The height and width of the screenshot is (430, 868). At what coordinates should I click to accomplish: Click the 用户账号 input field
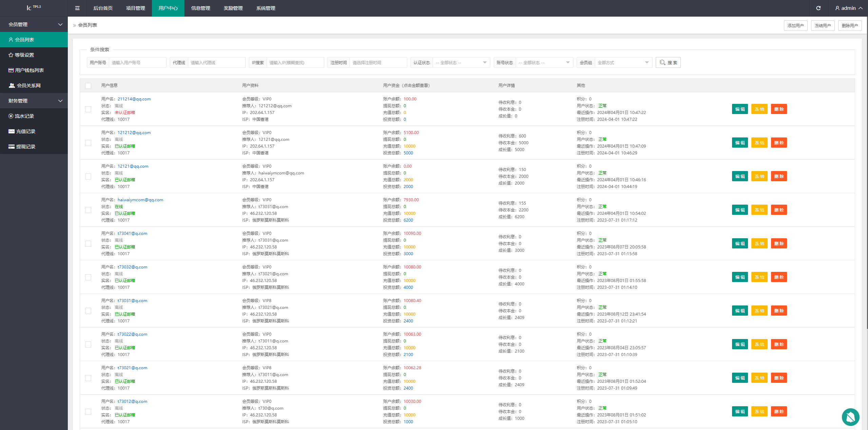coord(137,63)
